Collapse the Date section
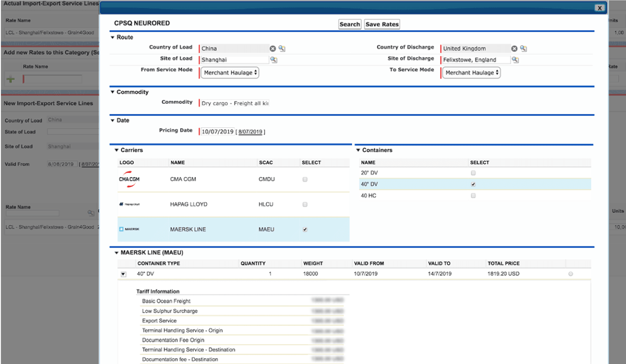This screenshot has height=364, width=626. (x=113, y=120)
